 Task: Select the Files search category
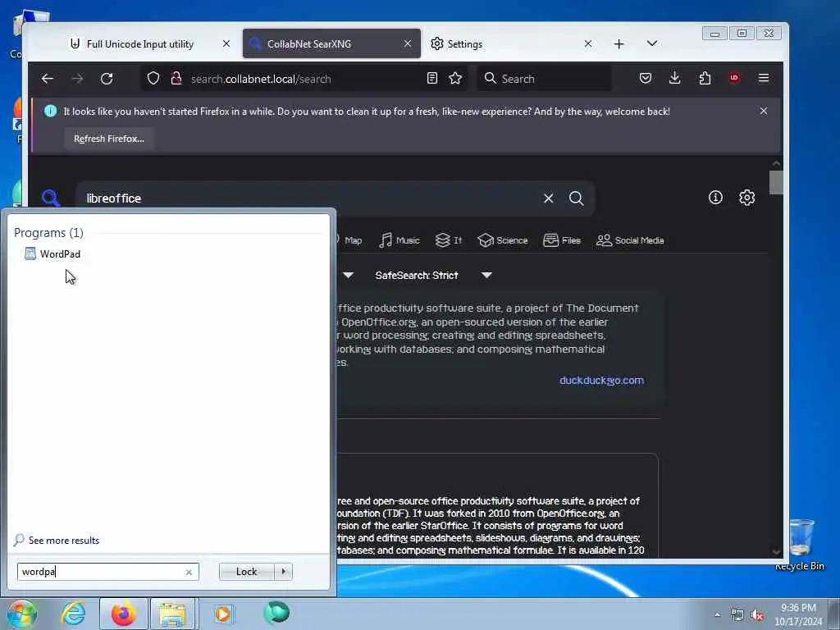pos(561,240)
